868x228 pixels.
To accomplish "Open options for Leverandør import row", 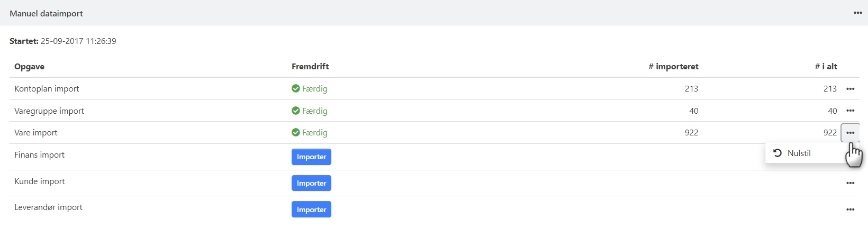I will tap(850, 209).
